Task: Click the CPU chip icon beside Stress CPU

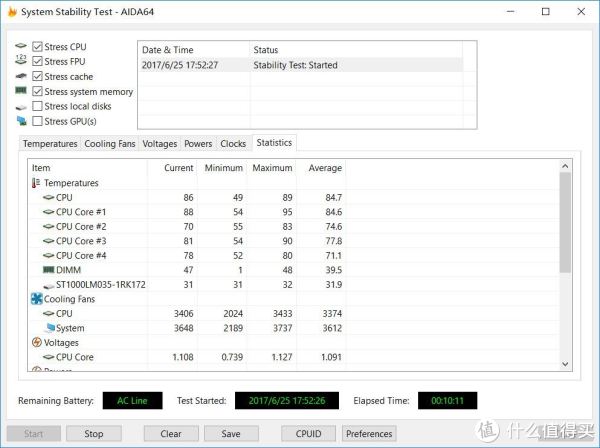Action: (21, 46)
